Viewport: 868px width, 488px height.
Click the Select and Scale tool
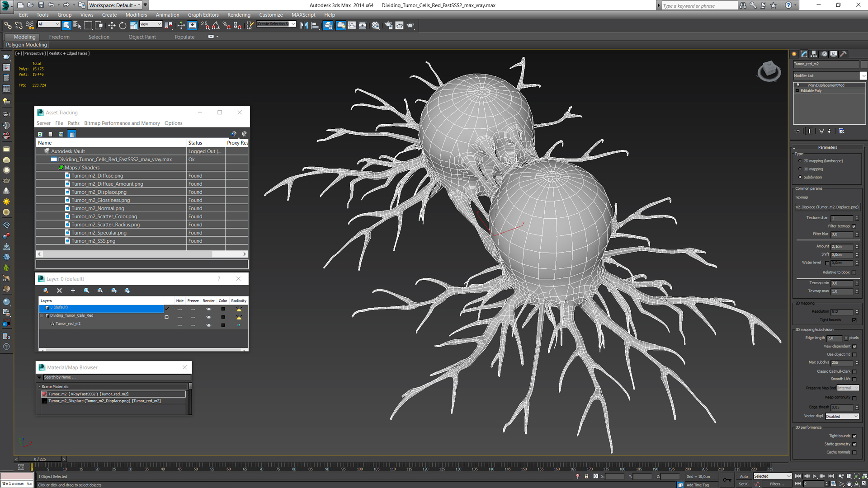pos(132,25)
